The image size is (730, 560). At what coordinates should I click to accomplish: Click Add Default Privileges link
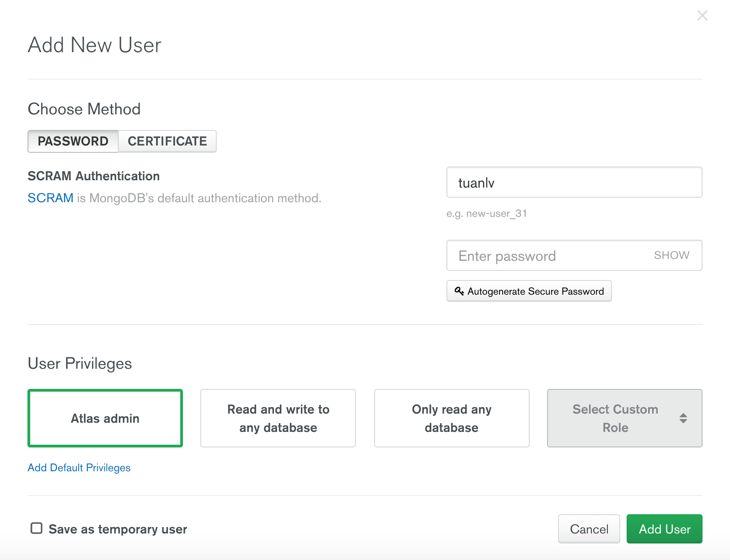pyautogui.click(x=79, y=468)
